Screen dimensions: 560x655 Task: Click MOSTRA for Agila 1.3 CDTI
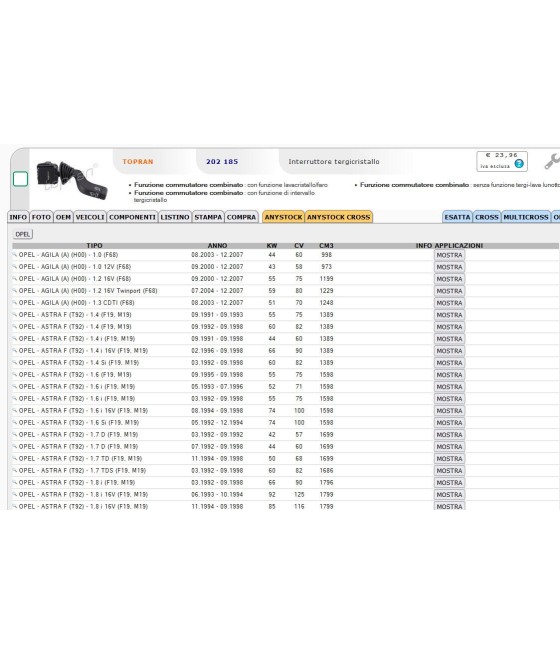tap(449, 303)
